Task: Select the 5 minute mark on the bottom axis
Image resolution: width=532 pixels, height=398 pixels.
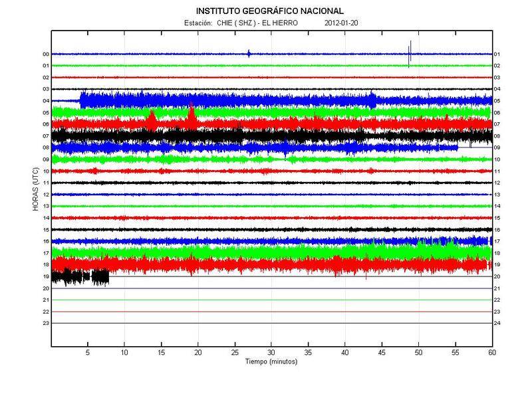Action: click(x=87, y=346)
